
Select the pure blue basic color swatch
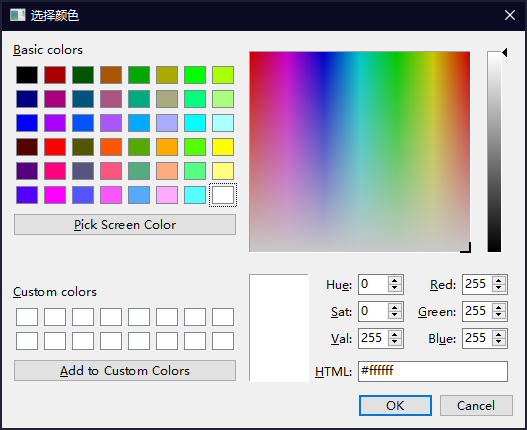coord(27,123)
